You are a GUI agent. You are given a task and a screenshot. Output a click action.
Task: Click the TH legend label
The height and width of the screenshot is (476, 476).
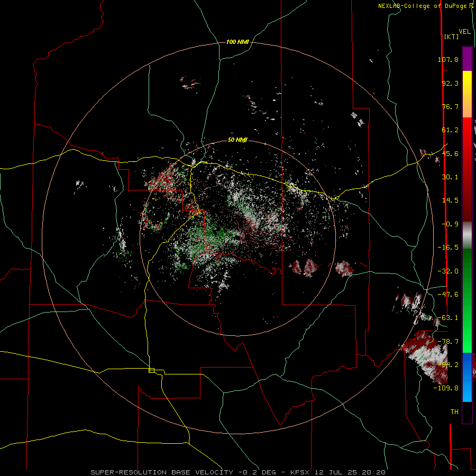[x=454, y=412]
